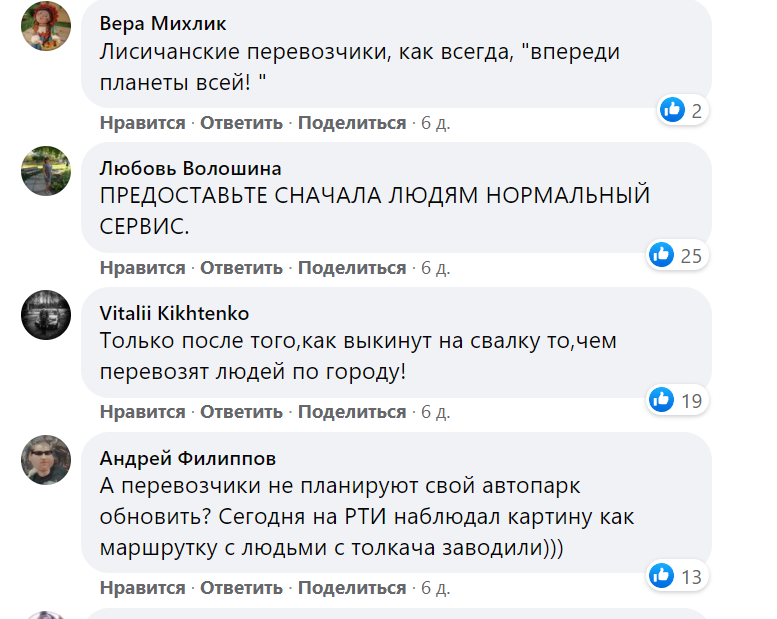
Task: Click like reaction icon showing 19 likes
Action: click(x=662, y=400)
